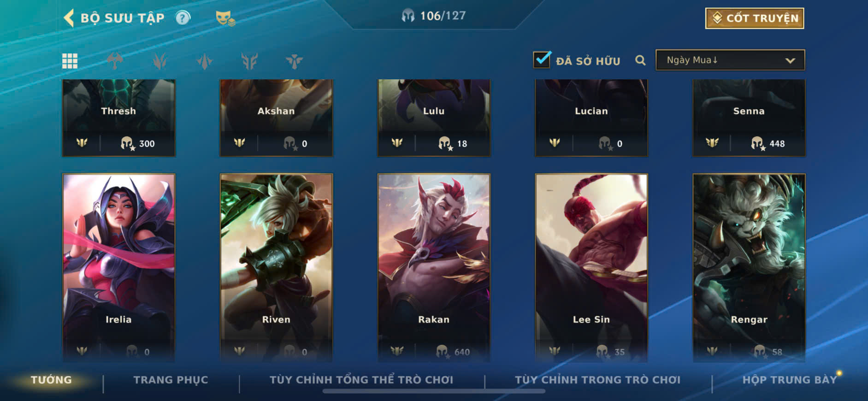This screenshot has height=401, width=868.
Task: Click the Cốt Truyện button
Action: pos(755,18)
